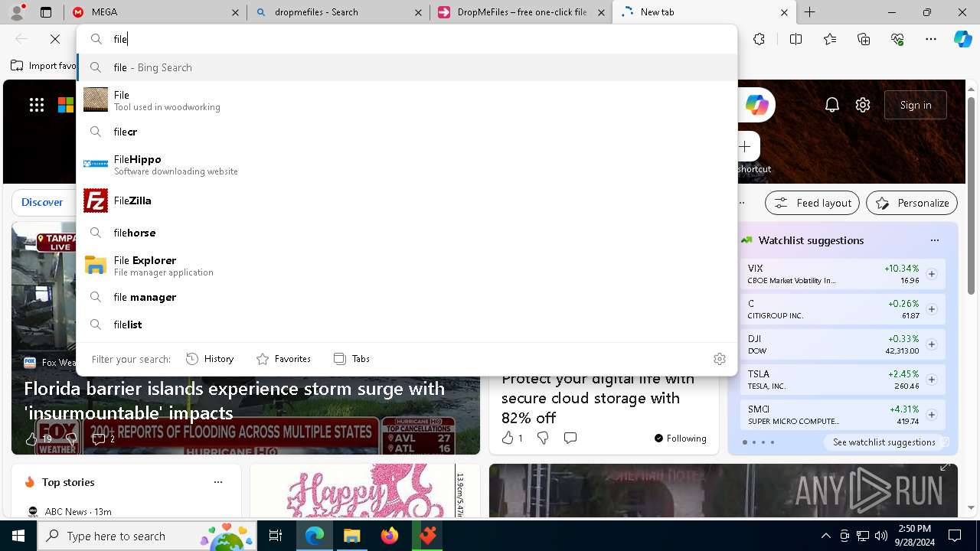The width and height of the screenshot is (980, 551).
Task: Click Sign in button
Action: (916, 105)
